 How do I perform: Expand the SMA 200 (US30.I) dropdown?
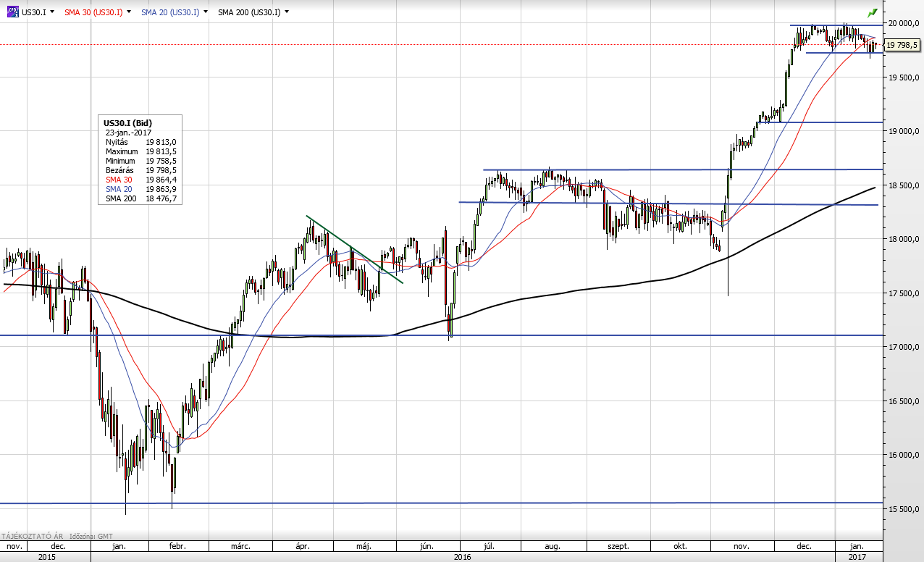pos(287,12)
